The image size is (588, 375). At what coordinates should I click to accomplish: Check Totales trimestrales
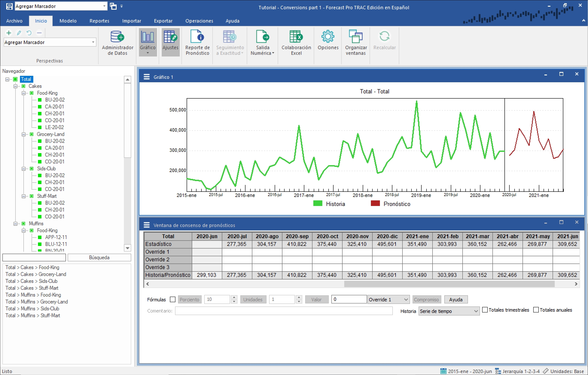pos(485,310)
